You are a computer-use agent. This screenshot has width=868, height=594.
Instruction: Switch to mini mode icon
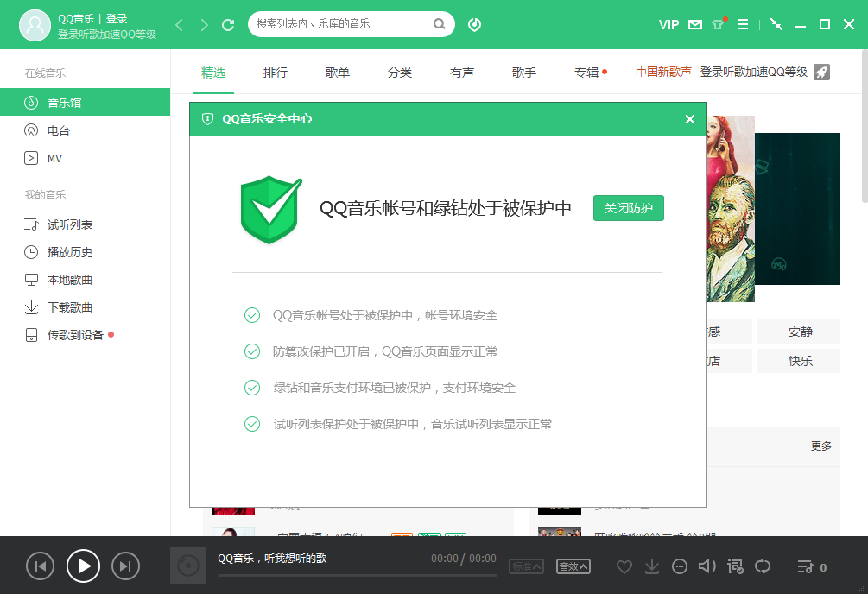[776, 24]
